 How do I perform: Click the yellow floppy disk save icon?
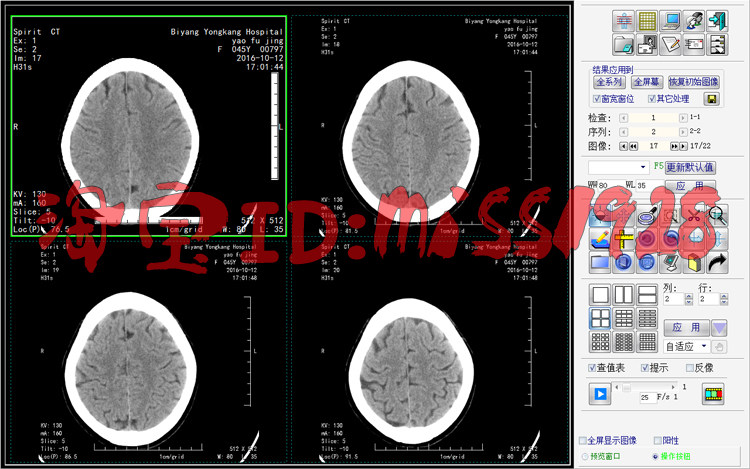[712, 99]
